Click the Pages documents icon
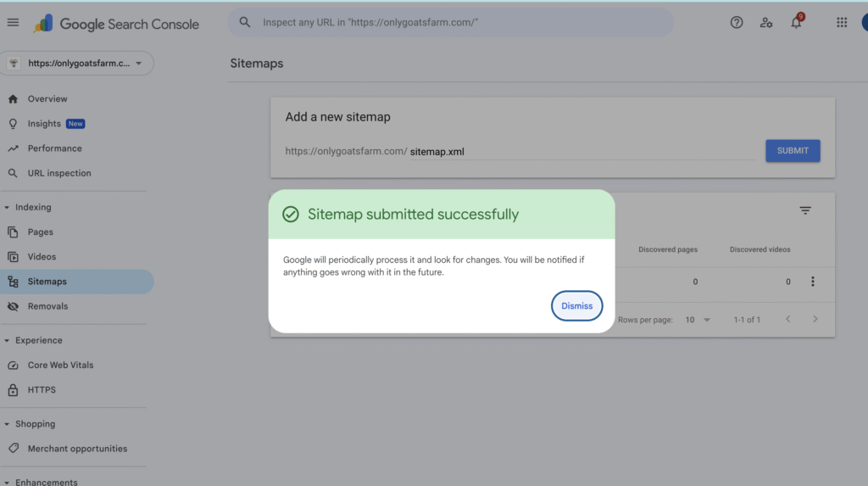868x486 pixels. [x=13, y=232]
